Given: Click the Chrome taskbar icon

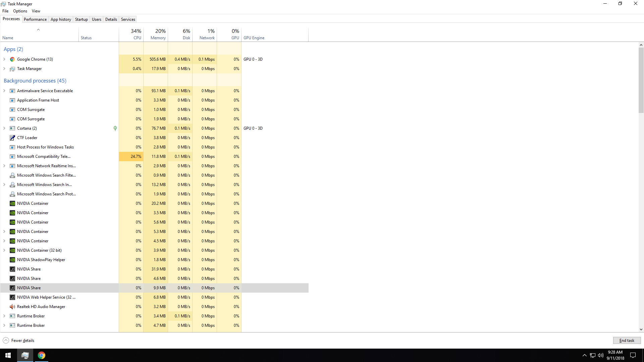Looking at the screenshot, I should coord(42,355).
